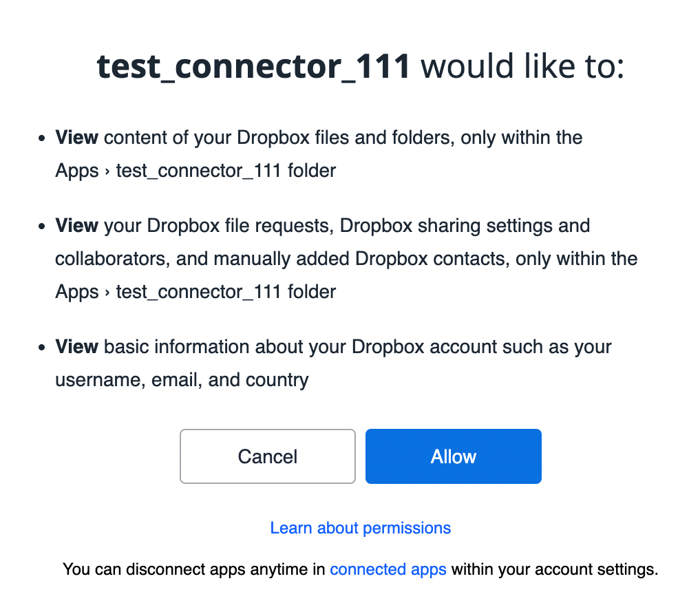Viewport: 700px width, 603px height.
Task: Click the "would like to:" heading text
Action: tap(522, 67)
